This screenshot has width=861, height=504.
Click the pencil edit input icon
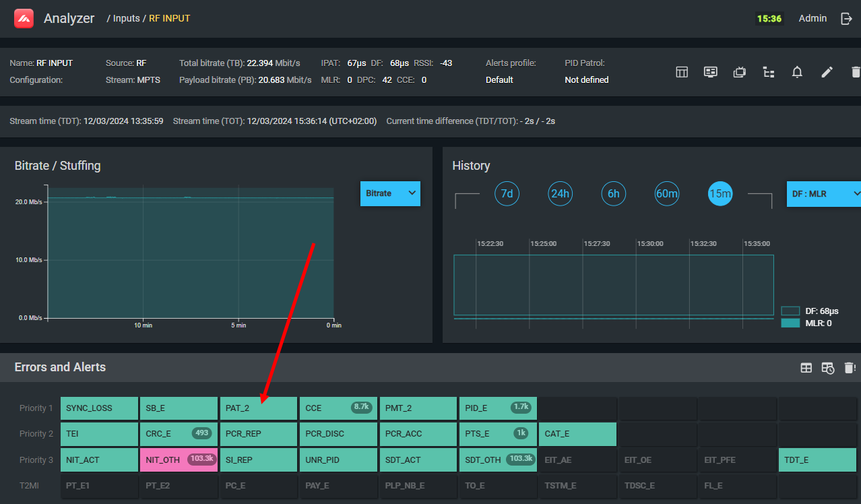(x=827, y=72)
